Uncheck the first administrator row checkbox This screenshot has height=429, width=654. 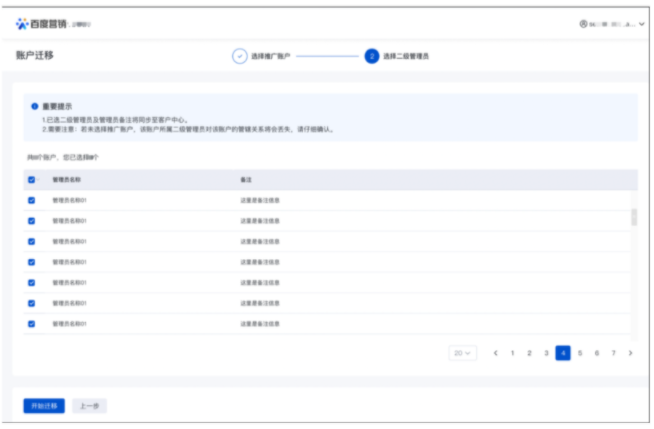31,200
